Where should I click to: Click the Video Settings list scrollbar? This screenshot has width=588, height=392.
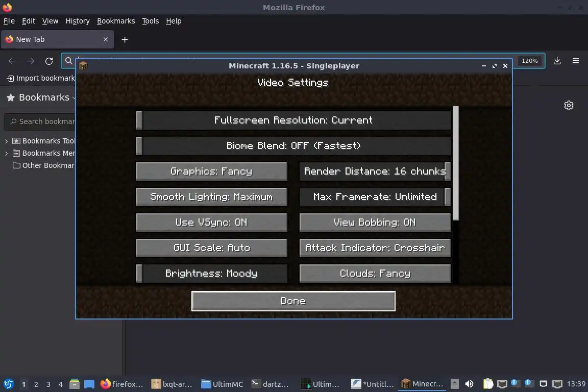point(456,163)
